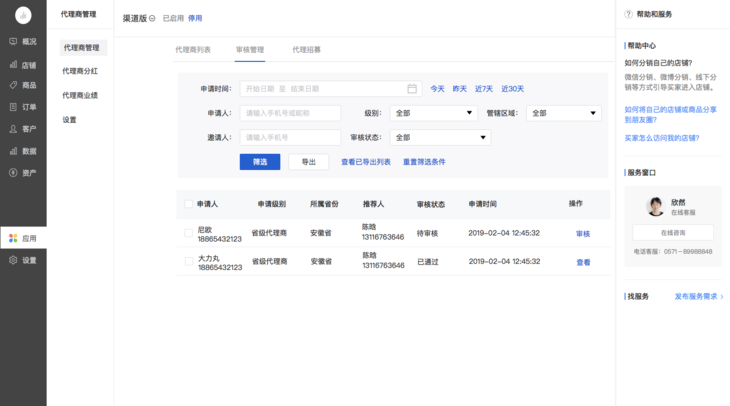The height and width of the screenshot is (406, 730).
Task: Toggle the select-all checkbox in table header
Action: 188,204
